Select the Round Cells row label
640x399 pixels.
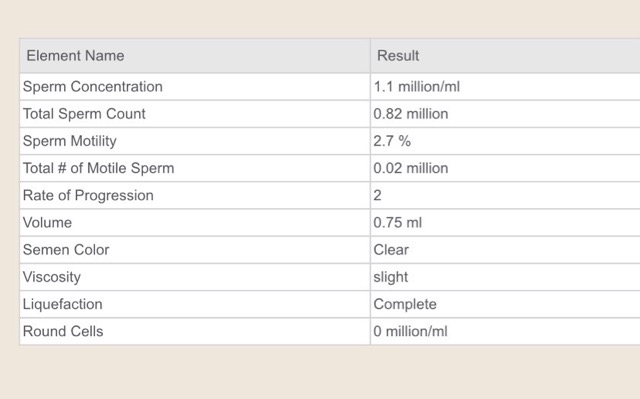(x=63, y=331)
